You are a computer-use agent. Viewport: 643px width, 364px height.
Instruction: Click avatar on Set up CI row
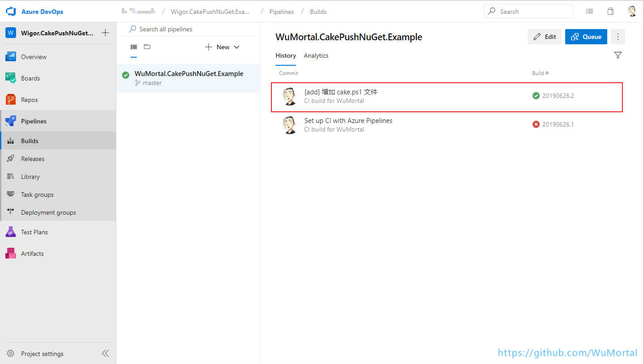290,125
